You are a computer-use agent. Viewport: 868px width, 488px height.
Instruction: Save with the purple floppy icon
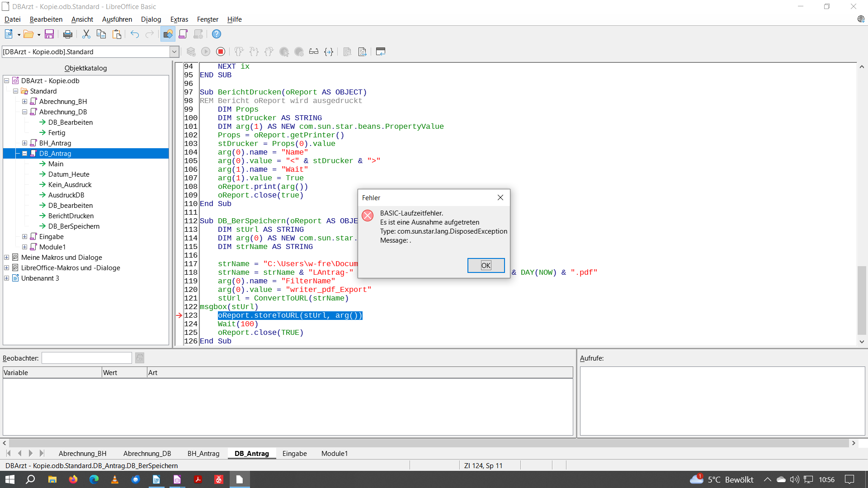coord(49,34)
